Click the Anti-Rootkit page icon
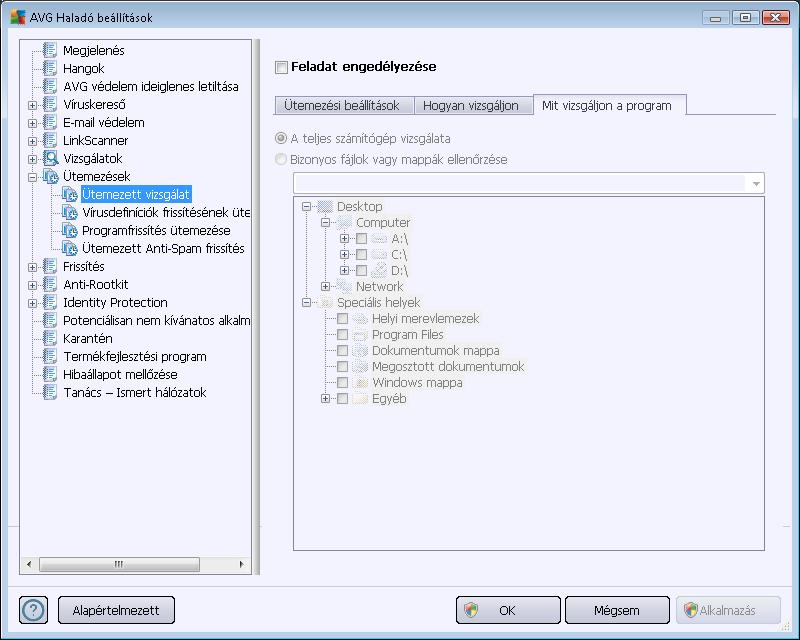 pyautogui.click(x=50, y=284)
